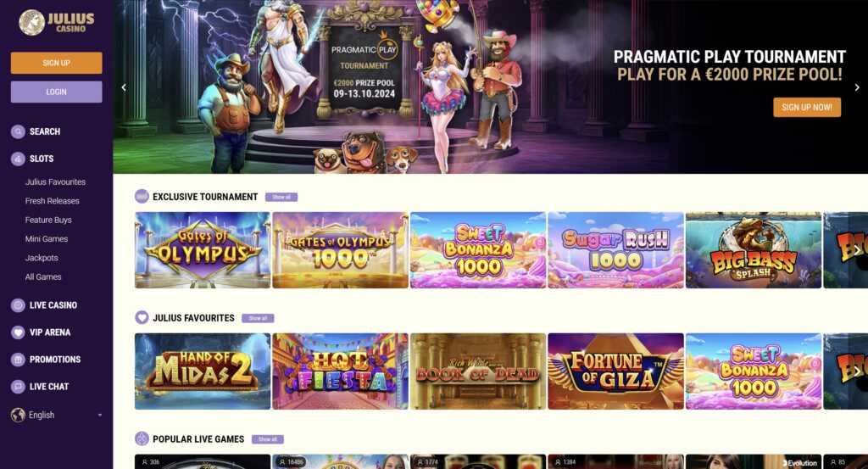Start Live Chat via speech bubble icon
The height and width of the screenshot is (469, 868).
(18, 387)
